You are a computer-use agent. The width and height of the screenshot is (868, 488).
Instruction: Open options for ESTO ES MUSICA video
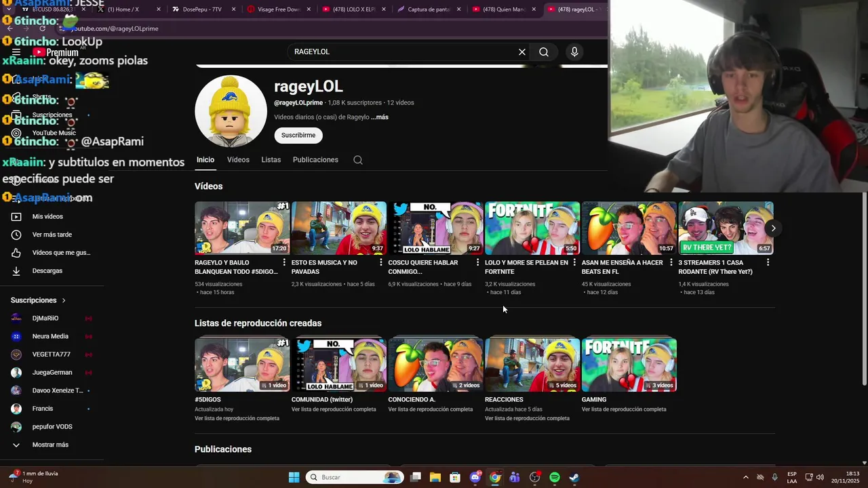pyautogui.click(x=381, y=262)
